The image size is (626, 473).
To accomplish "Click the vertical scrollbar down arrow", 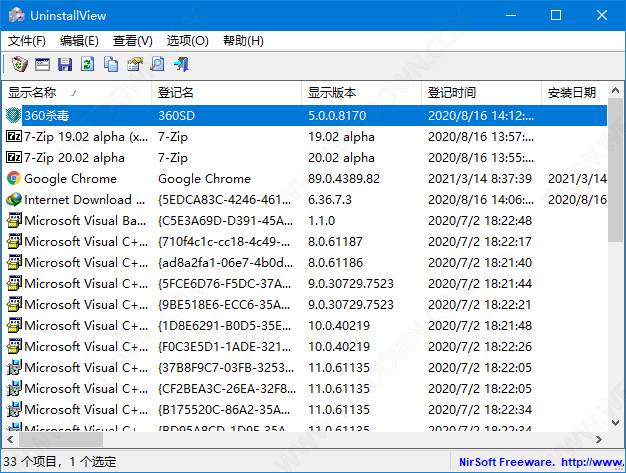I will pos(615,423).
